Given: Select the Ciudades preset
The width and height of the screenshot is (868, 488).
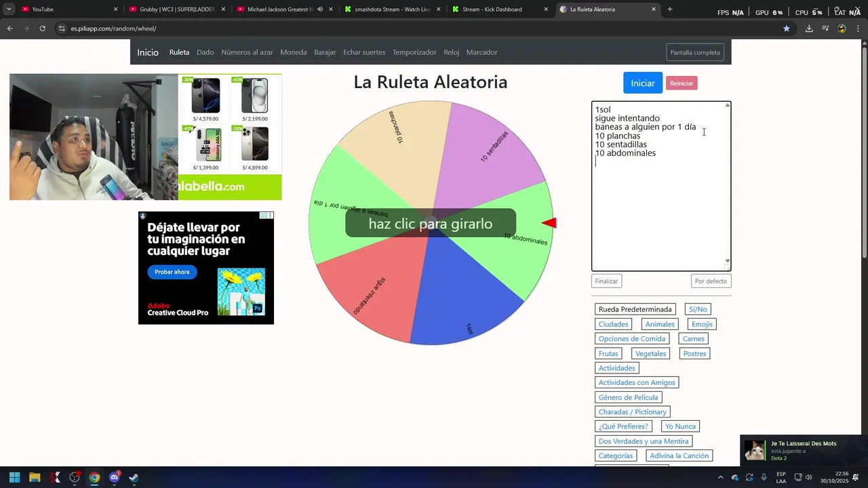Looking at the screenshot, I should 614,324.
